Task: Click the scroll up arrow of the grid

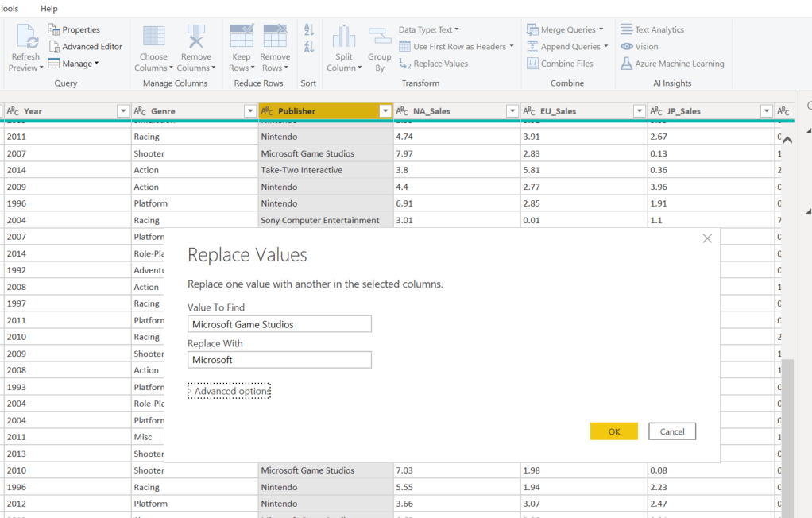Action: pos(787,139)
